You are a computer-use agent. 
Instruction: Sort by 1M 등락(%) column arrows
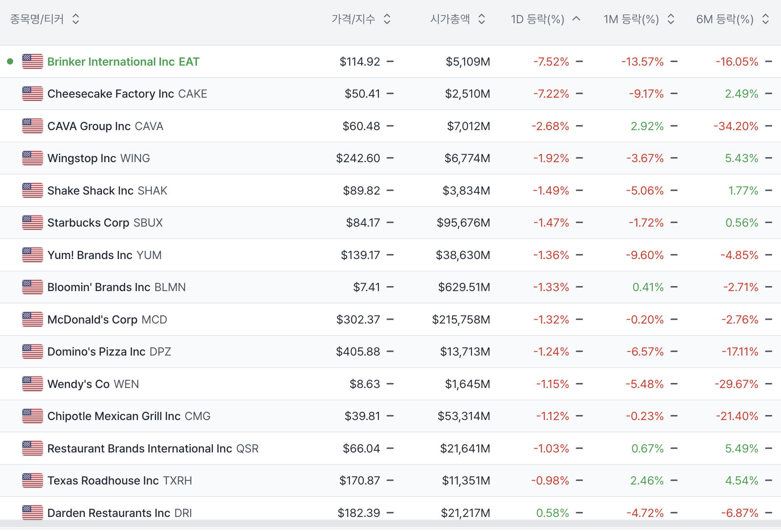click(671, 19)
